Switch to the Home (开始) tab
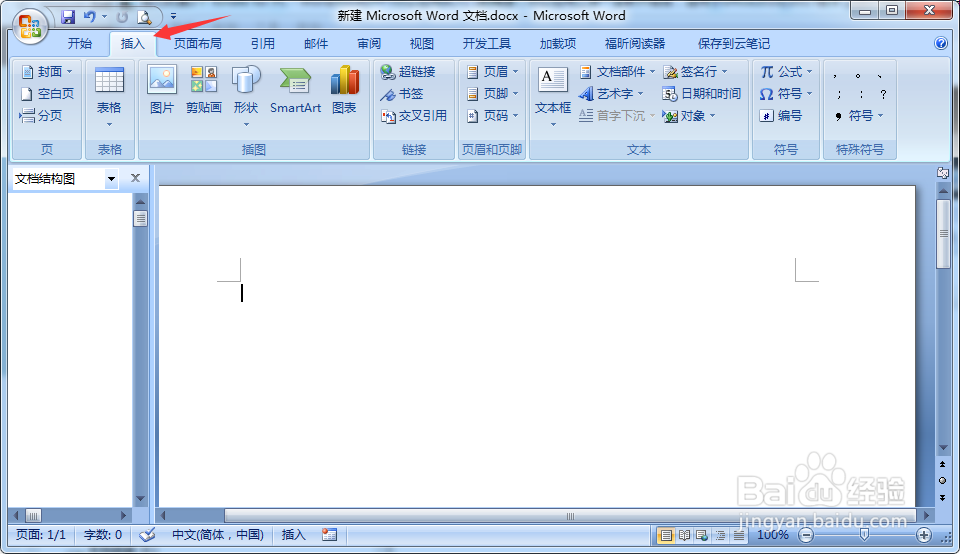The width and height of the screenshot is (960, 554). click(x=80, y=43)
